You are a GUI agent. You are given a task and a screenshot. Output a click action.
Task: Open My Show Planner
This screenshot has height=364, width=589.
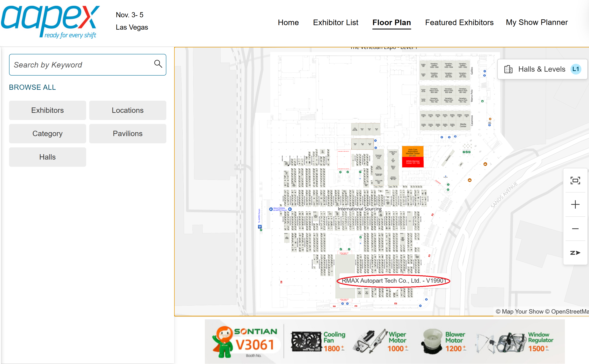pyautogui.click(x=537, y=22)
